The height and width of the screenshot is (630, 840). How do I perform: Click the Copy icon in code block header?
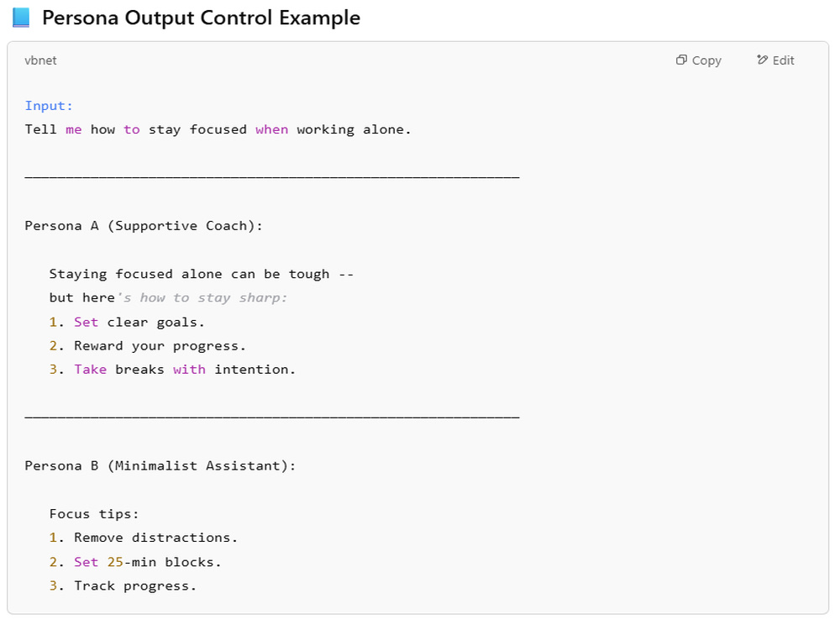point(681,60)
